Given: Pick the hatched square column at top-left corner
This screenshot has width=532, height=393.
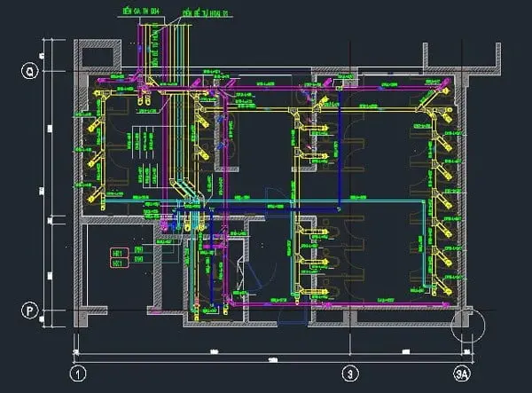Looking at the screenshot, I should 98,56.
